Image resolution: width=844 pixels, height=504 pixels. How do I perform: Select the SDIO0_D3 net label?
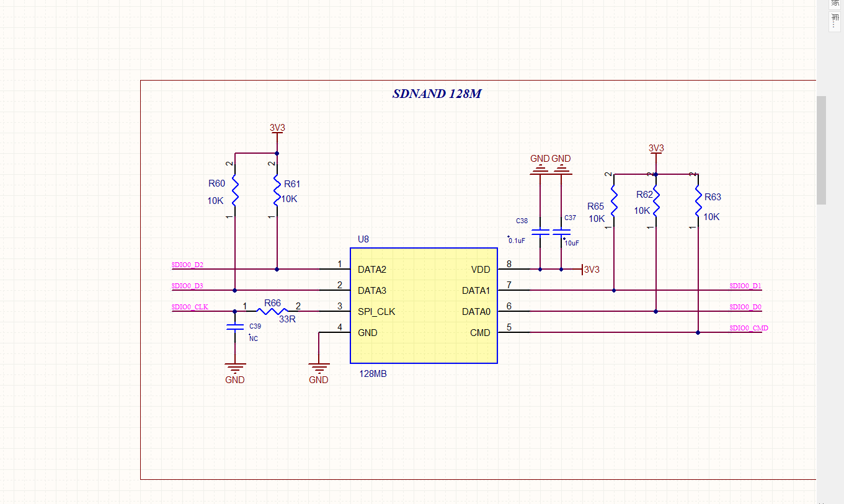pos(187,286)
